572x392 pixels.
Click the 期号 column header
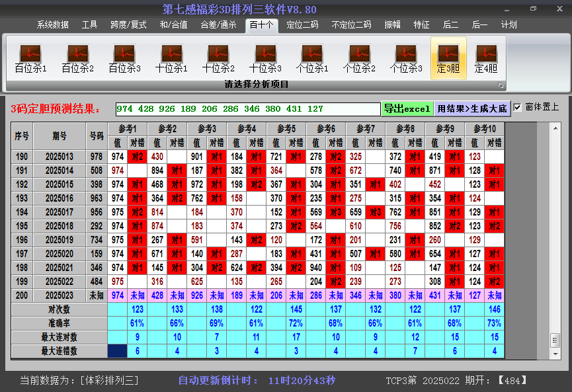point(60,136)
